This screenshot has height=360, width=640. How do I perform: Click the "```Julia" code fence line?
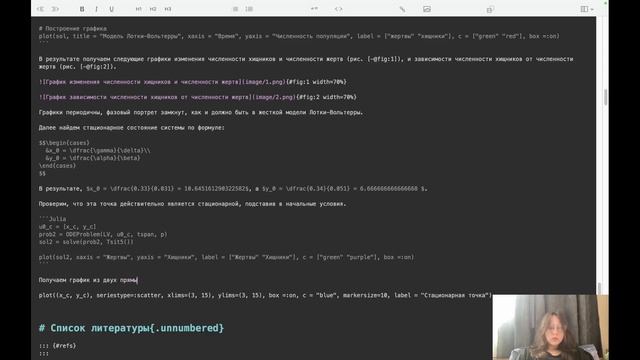click(52, 219)
